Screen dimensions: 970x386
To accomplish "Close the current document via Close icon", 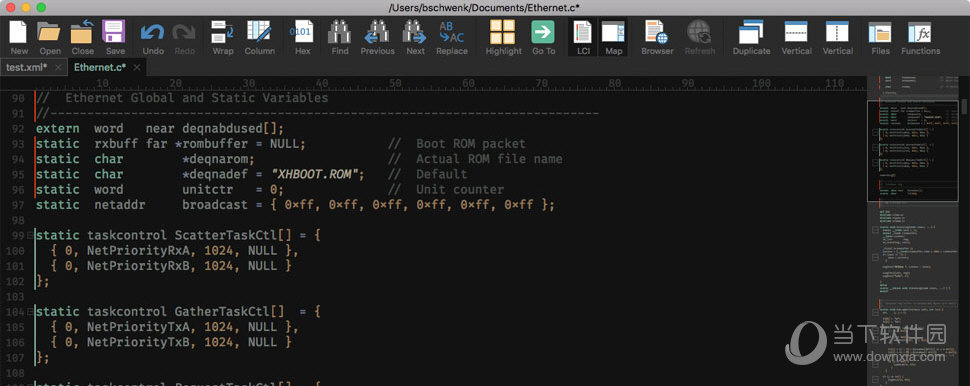I will (x=82, y=37).
